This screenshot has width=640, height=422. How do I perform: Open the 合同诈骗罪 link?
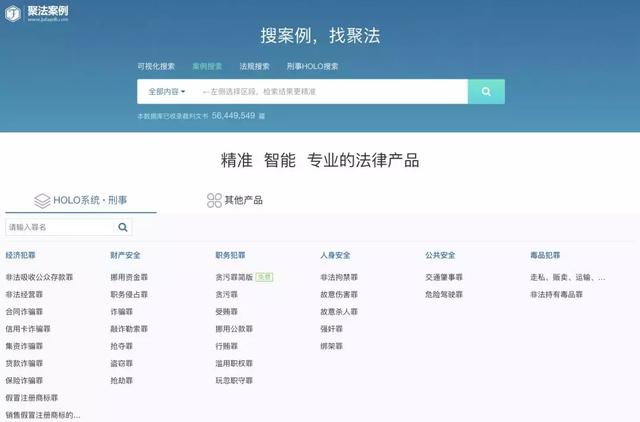tap(24, 311)
